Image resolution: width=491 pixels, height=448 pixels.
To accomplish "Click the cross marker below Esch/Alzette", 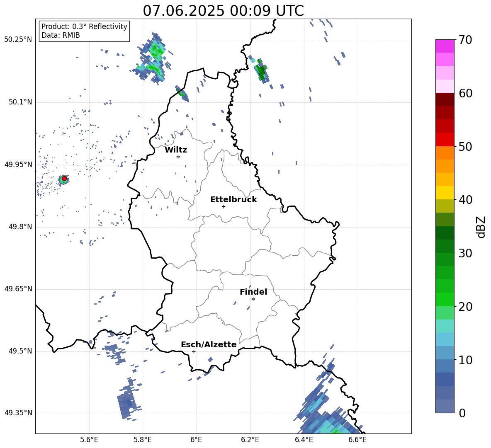I will (x=194, y=351).
